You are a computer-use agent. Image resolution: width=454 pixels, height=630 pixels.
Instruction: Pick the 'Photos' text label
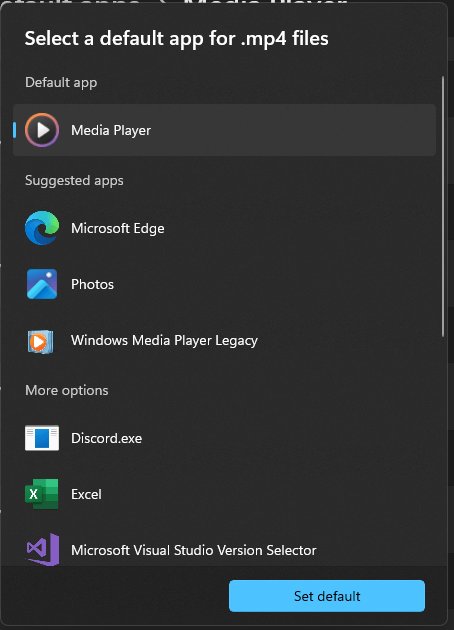tap(92, 284)
